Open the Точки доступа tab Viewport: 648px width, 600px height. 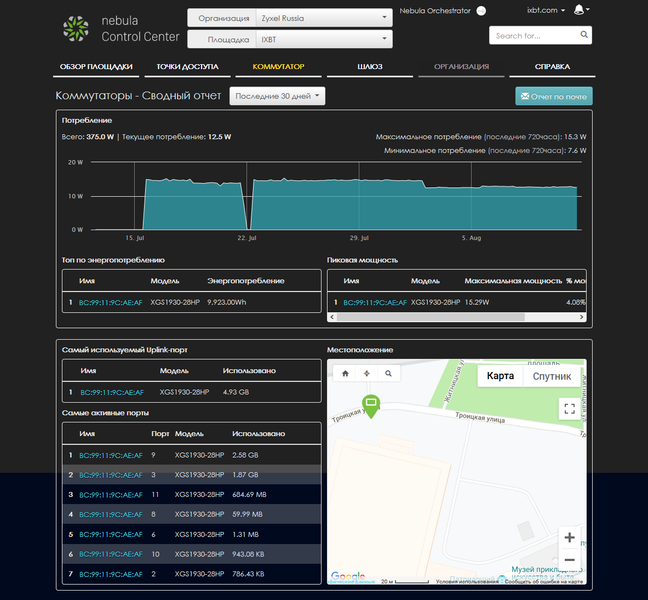click(187, 67)
